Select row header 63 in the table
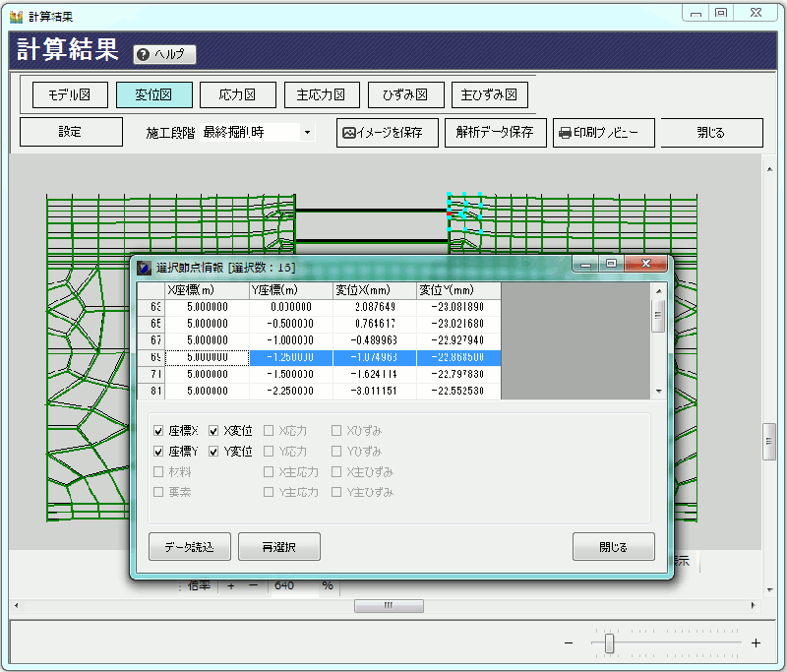Viewport: 787px width, 672px height. [x=151, y=307]
